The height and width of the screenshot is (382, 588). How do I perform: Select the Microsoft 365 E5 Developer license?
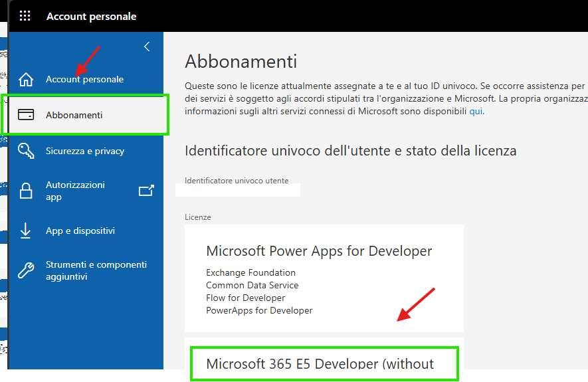click(x=320, y=363)
